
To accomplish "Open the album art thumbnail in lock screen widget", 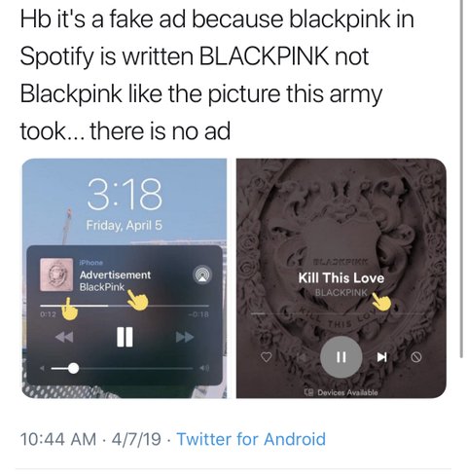I will (x=56, y=275).
